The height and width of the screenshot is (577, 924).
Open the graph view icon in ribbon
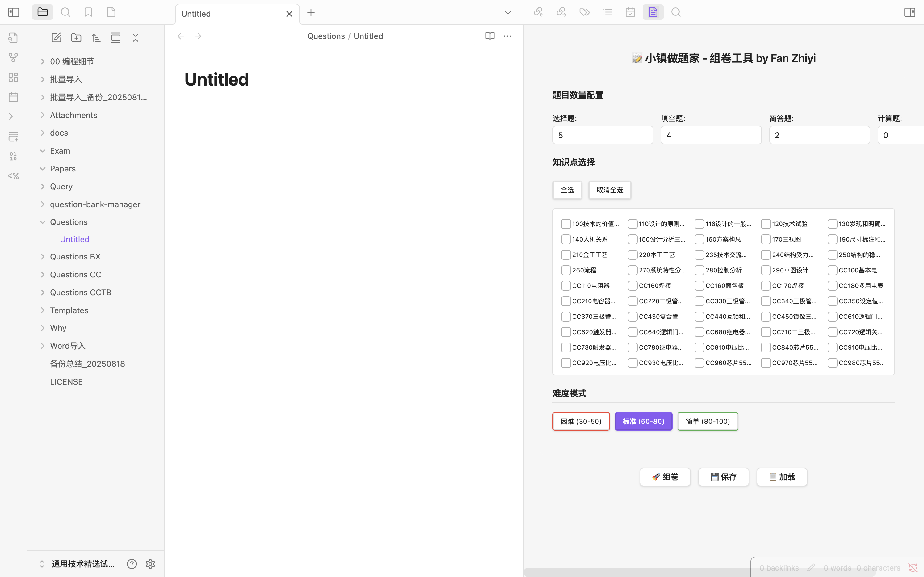[13, 58]
